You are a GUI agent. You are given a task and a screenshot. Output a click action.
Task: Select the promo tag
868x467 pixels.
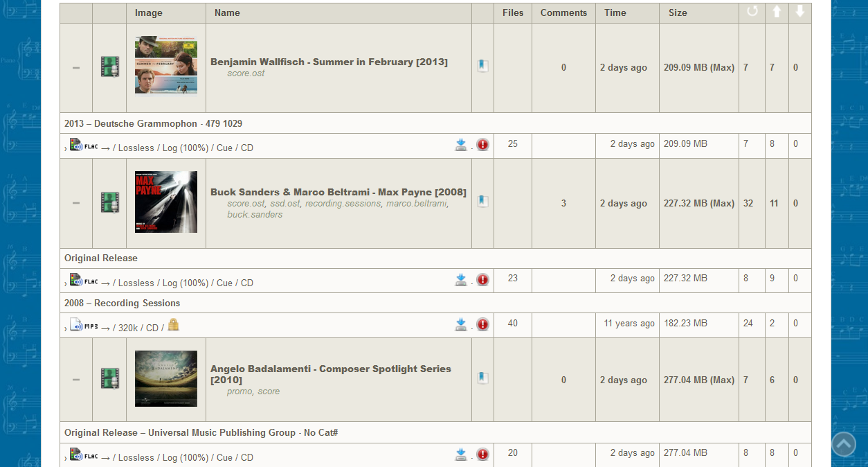tap(239, 391)
